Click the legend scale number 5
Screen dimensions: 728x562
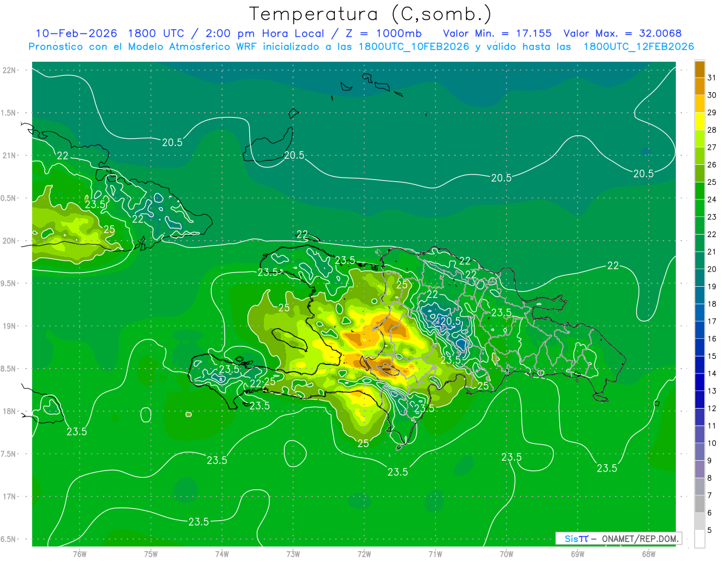(x=710, y=530)
